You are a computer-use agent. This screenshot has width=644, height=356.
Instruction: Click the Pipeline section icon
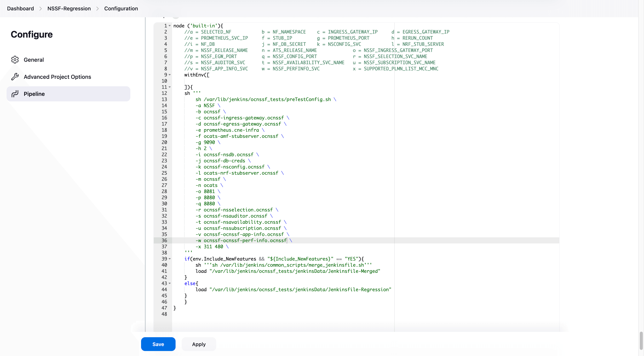15,94
